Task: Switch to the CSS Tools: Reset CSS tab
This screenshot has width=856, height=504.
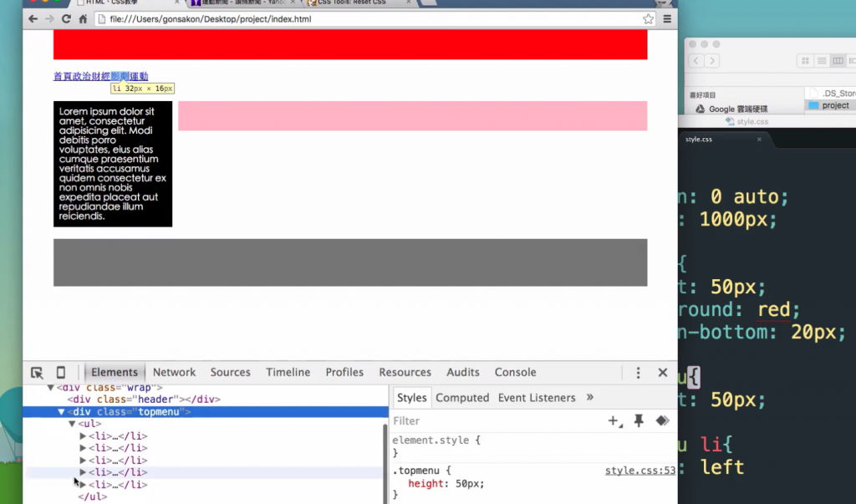Action: (x=358, y=3)
